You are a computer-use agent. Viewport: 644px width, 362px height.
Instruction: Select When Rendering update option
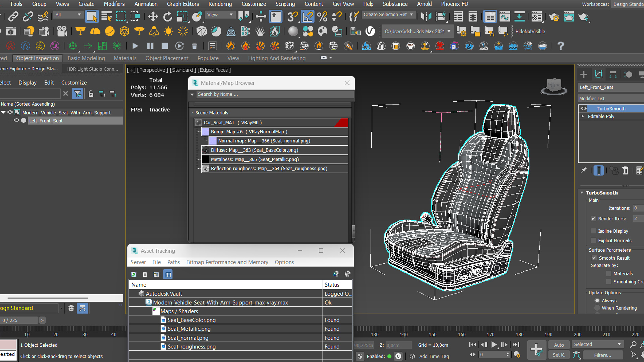(597, 308)
